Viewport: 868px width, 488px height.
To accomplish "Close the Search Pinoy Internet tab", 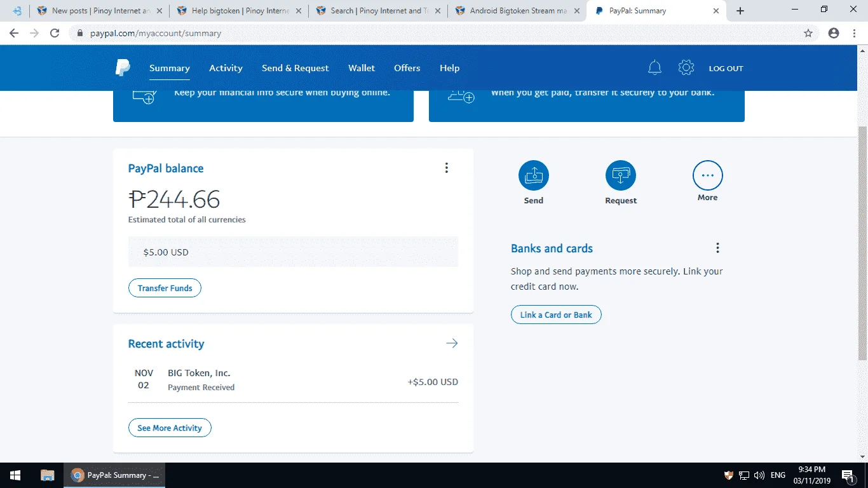I will tap(437, 11).
